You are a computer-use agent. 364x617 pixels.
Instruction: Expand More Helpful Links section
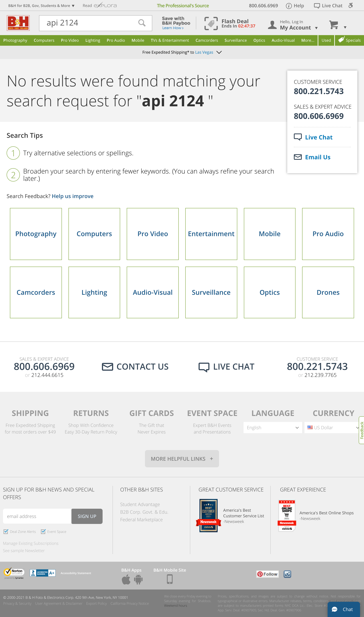coord(182,459)
